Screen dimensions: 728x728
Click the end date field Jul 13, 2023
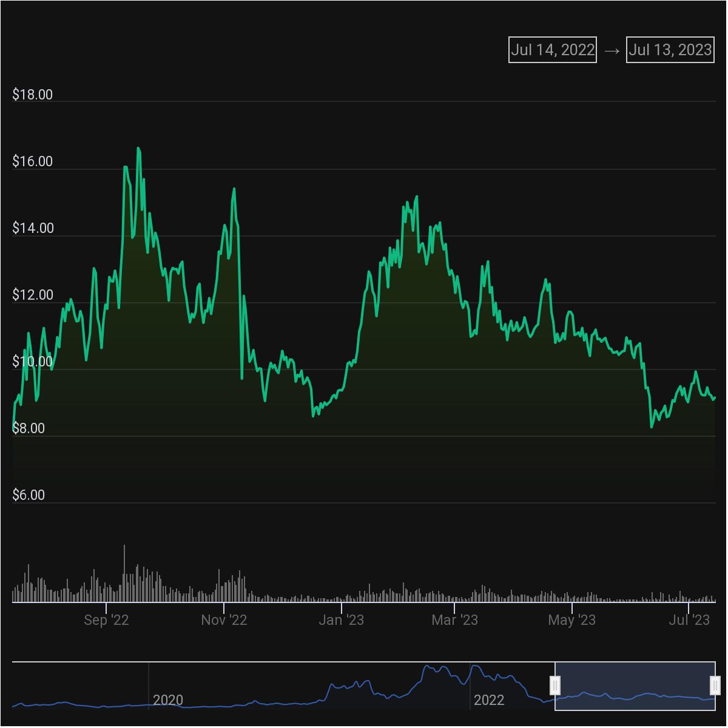pyautogui.click(x=670, y=50)
